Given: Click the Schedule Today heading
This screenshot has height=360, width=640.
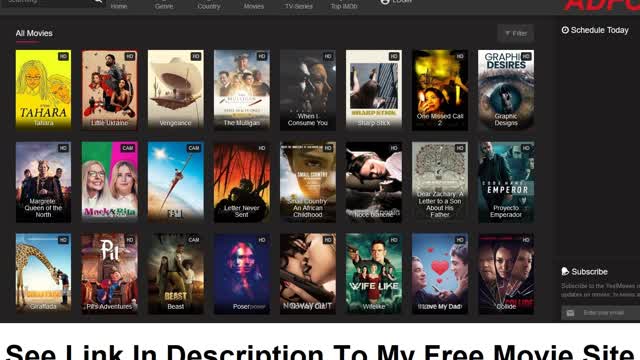Looking at the screenshot, I should tap(599, 30).
